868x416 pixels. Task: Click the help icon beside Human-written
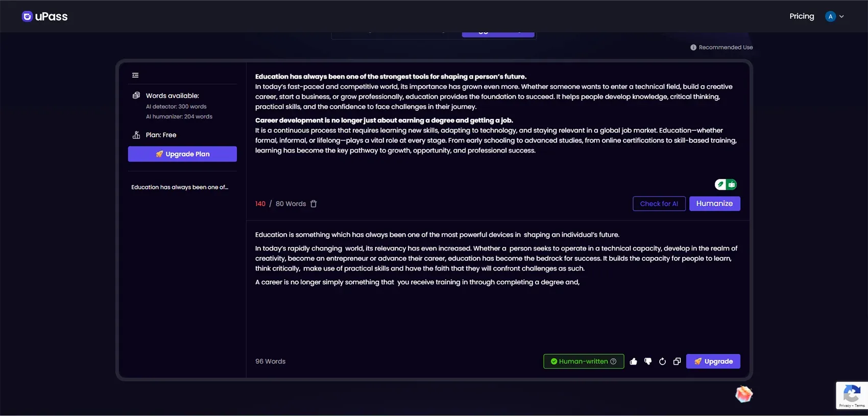pyautogui.click(x=613, y=361)
